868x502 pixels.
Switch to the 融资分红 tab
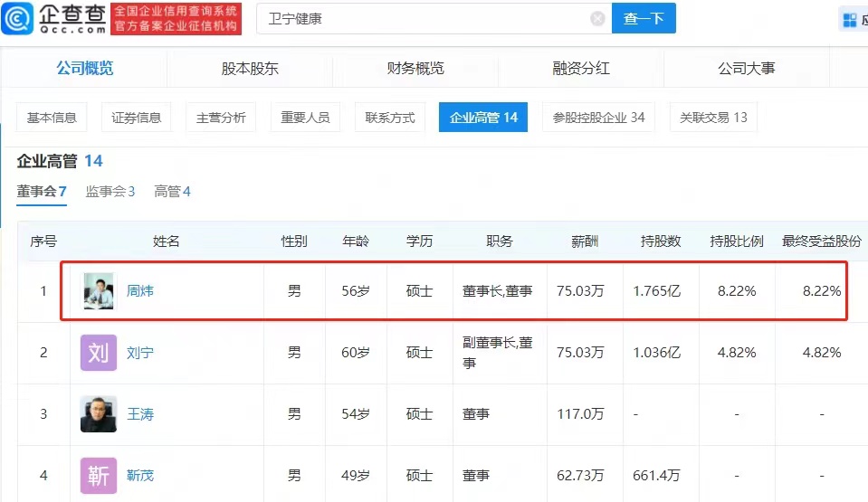(x=581, y=68)
